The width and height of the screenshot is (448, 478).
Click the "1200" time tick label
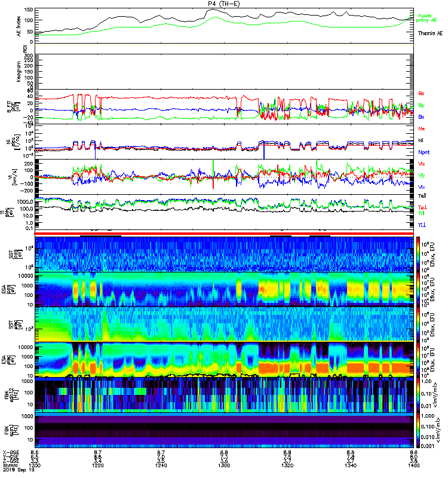[x=35, y=465]
